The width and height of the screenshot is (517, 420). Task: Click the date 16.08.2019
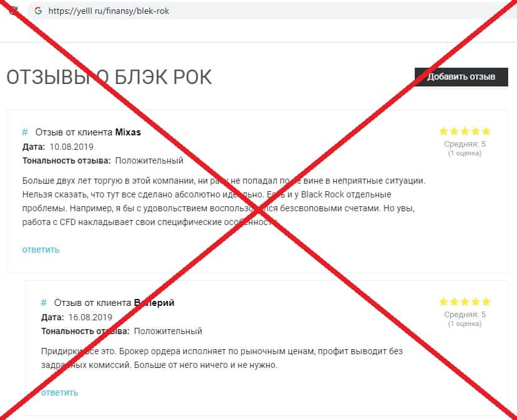90,317
